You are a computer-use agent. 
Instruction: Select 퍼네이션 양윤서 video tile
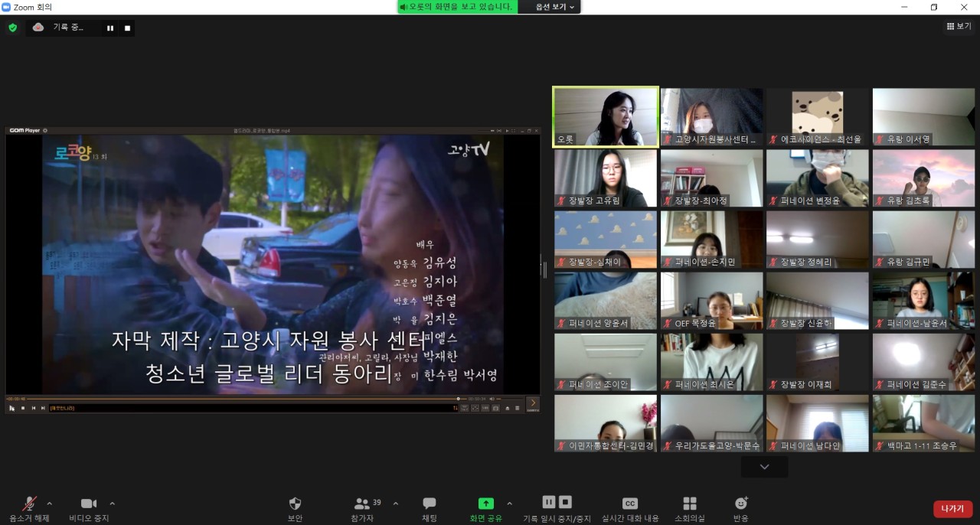(x=606, y=300)
